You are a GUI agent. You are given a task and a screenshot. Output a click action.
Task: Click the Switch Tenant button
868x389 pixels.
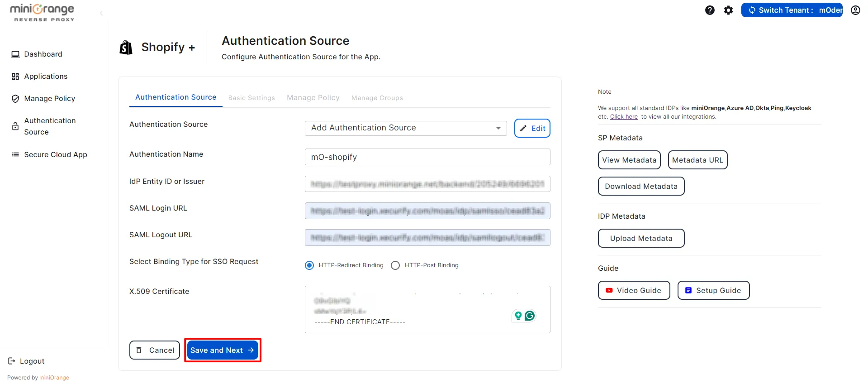click(x=792, y=10)
